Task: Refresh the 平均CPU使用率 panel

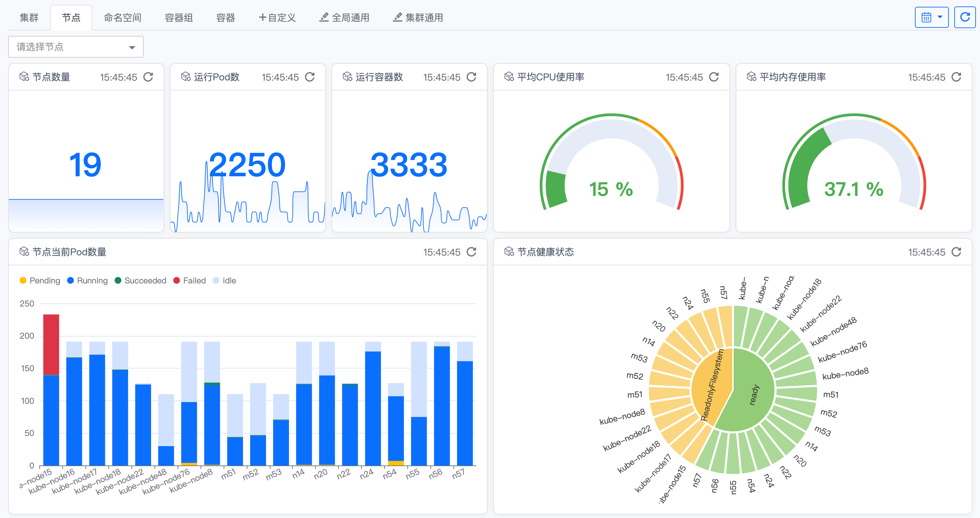Action: (x=714, y=77)
